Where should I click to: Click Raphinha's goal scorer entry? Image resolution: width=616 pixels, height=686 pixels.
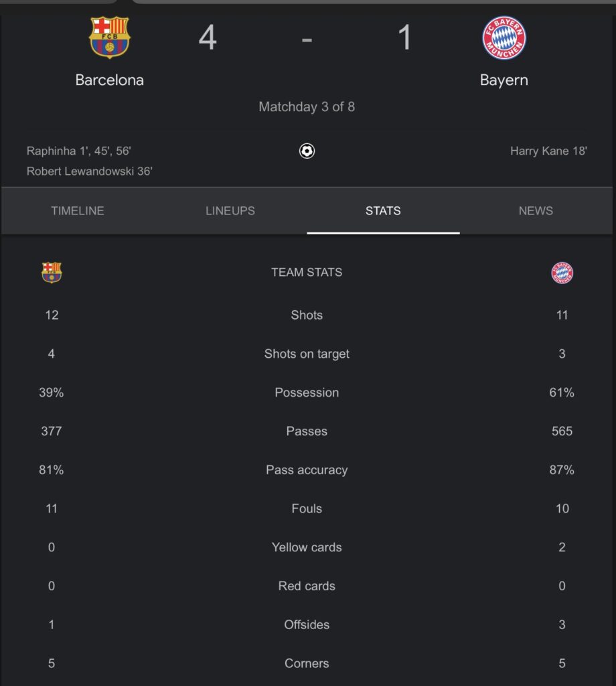point(79,151)
